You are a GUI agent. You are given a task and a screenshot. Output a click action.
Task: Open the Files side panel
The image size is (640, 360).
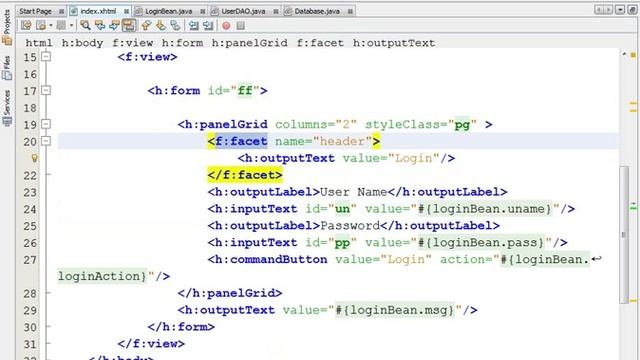tap(7, 68)
